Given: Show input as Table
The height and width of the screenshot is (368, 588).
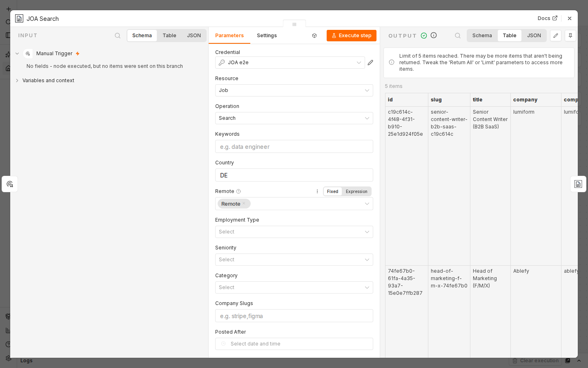Looking at the screenshot, I should 169,36.
